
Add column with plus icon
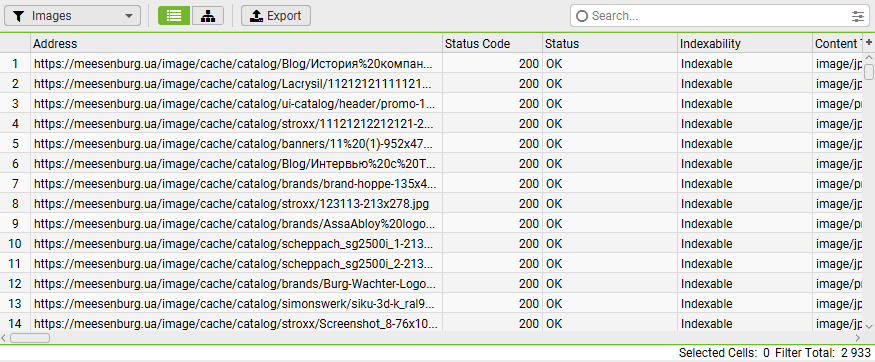[869, 43]
